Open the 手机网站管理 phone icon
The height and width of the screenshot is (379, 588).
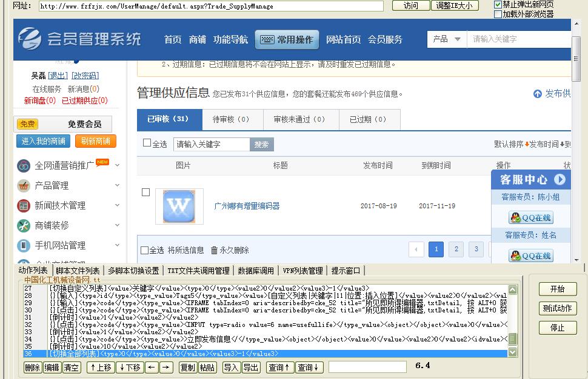point(24,245)
